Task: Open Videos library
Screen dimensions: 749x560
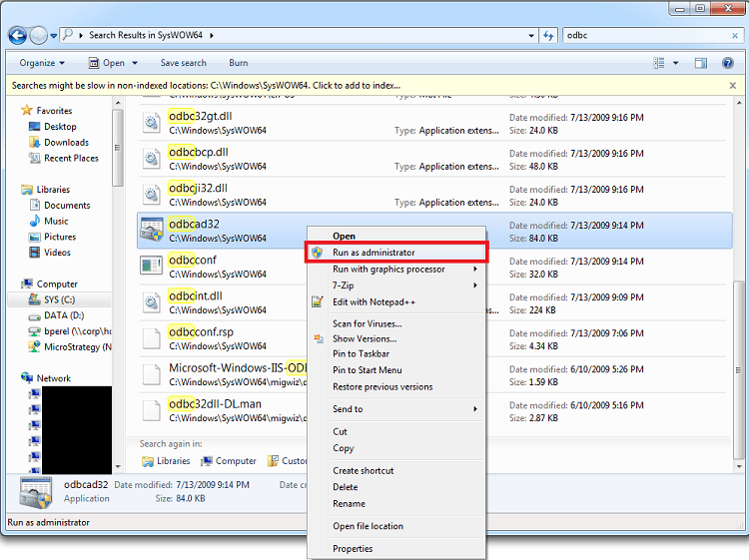Action: click(50, 253)
